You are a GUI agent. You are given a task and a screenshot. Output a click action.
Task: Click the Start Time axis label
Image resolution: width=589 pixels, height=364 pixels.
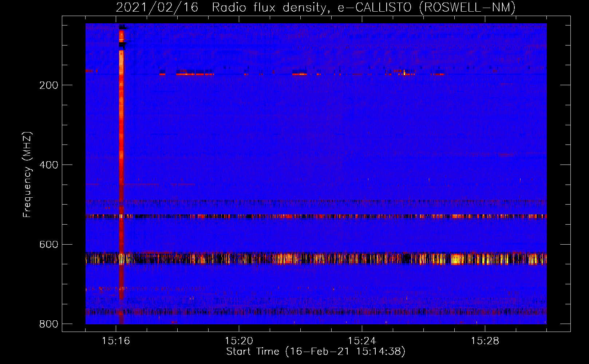coord(316,352)
